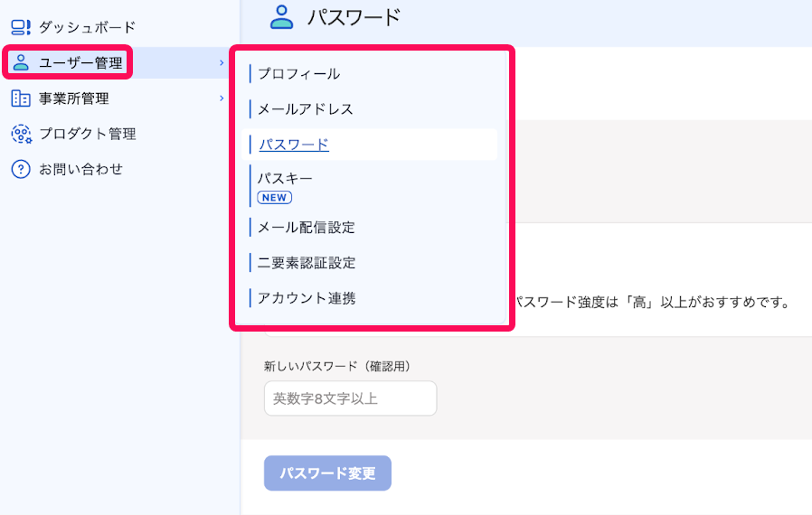This screenshot has height=515, width=812.
Task: Select ユーザー管理 in the sidebar
Action: [80, 62]
